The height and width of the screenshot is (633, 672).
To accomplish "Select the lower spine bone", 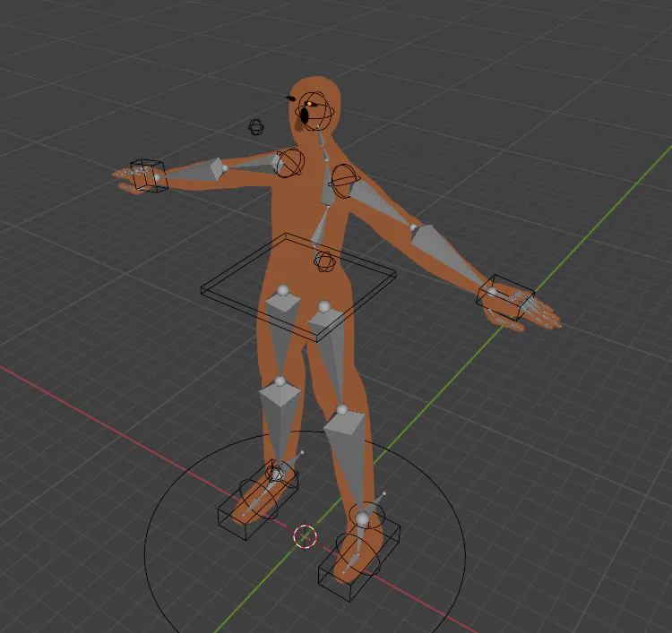I will (321, 227).
